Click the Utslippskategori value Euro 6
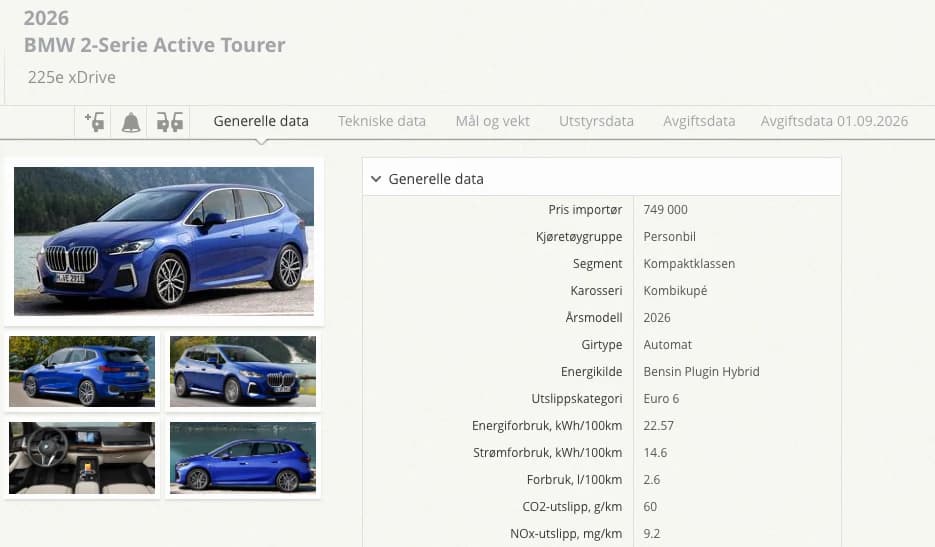Viewport: 935px width, 547px height. point(661,398)
